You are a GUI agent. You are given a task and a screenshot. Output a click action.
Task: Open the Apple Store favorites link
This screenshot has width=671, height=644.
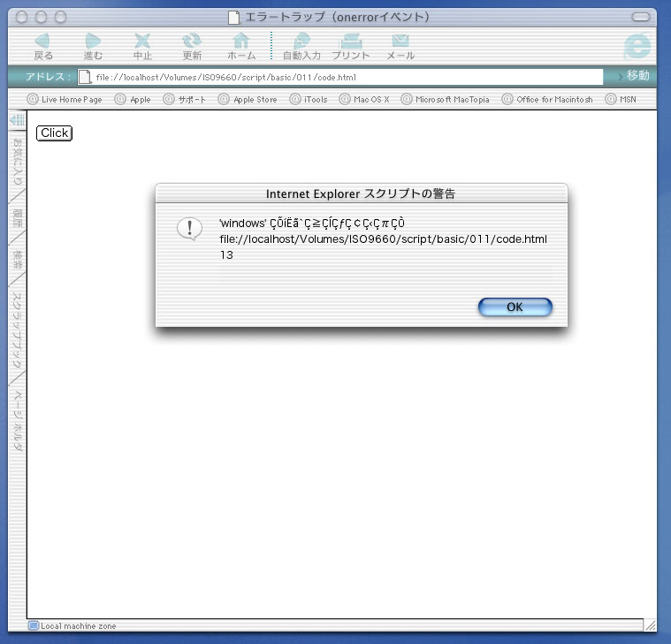click(248, 99)
